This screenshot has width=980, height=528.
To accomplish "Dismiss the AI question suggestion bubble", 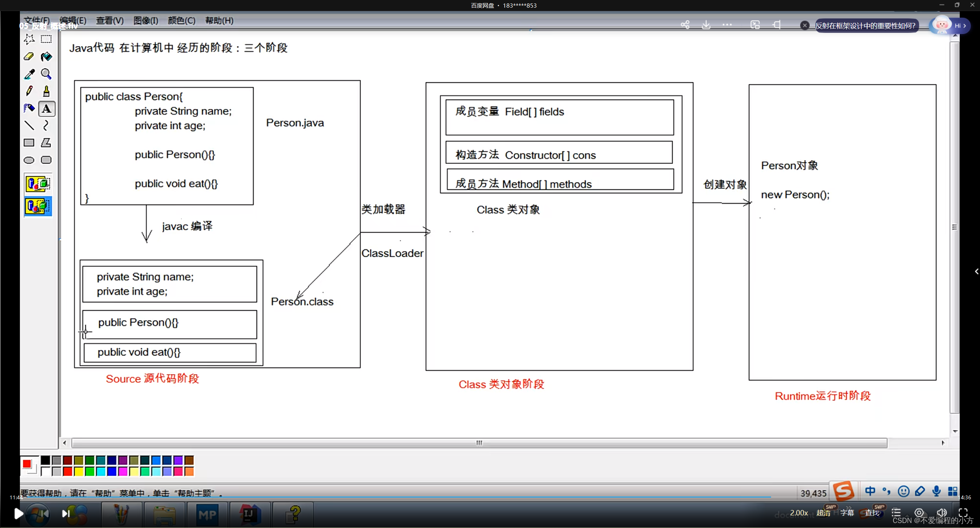I will pyautogui.click(x=805, y=26).
